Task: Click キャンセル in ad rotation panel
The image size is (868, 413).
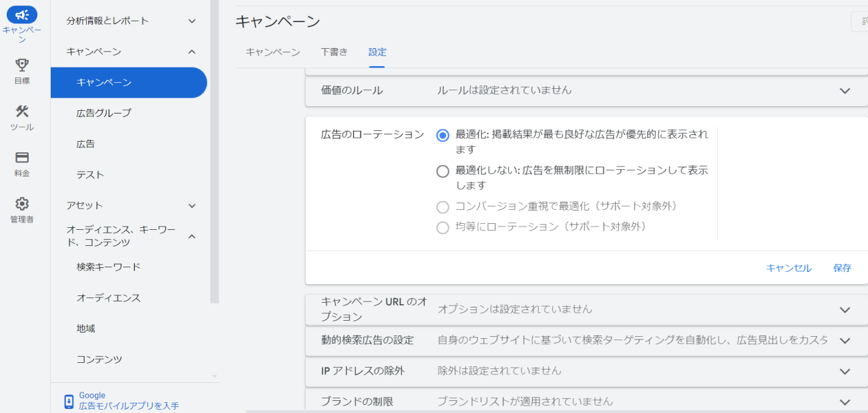Action: 789,268
